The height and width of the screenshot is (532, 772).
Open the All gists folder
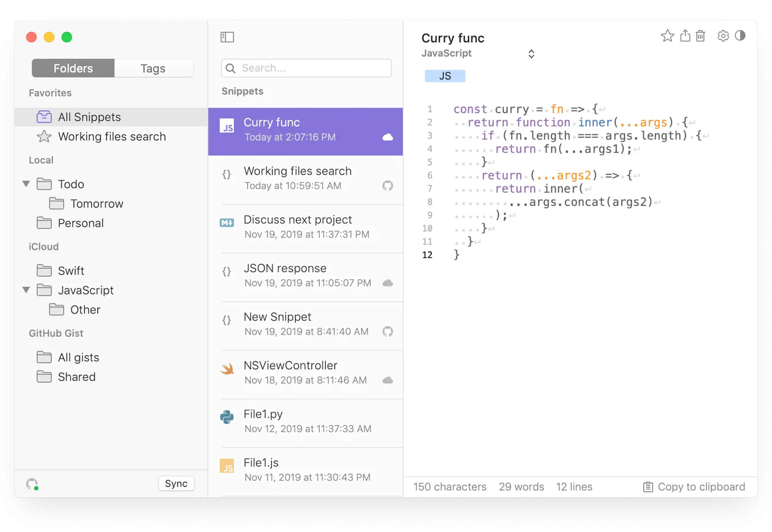click(111, 357)
